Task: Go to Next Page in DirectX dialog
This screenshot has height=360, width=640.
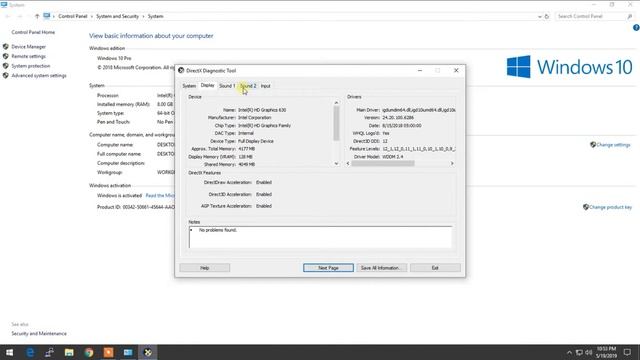Action: click(x=328, y=268)
